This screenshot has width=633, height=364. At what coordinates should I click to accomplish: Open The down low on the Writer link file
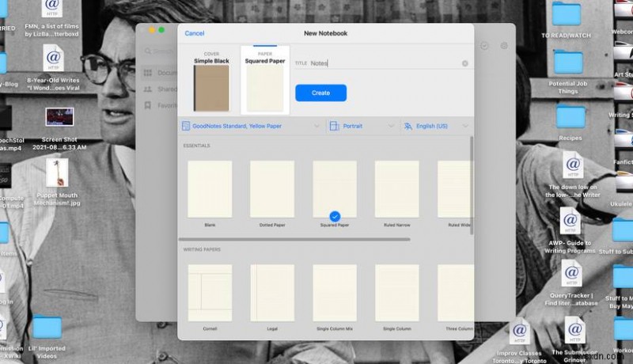pyautogui.click(x=573, y=175)
